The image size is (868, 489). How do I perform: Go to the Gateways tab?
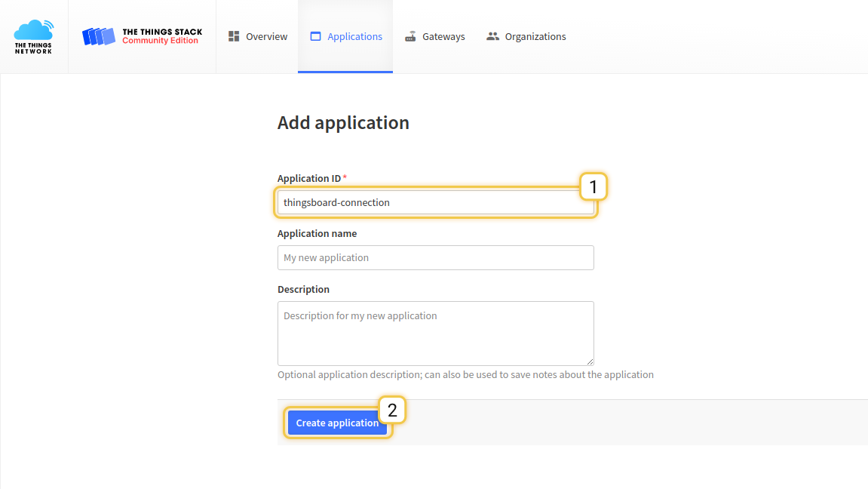pos(434,36)
